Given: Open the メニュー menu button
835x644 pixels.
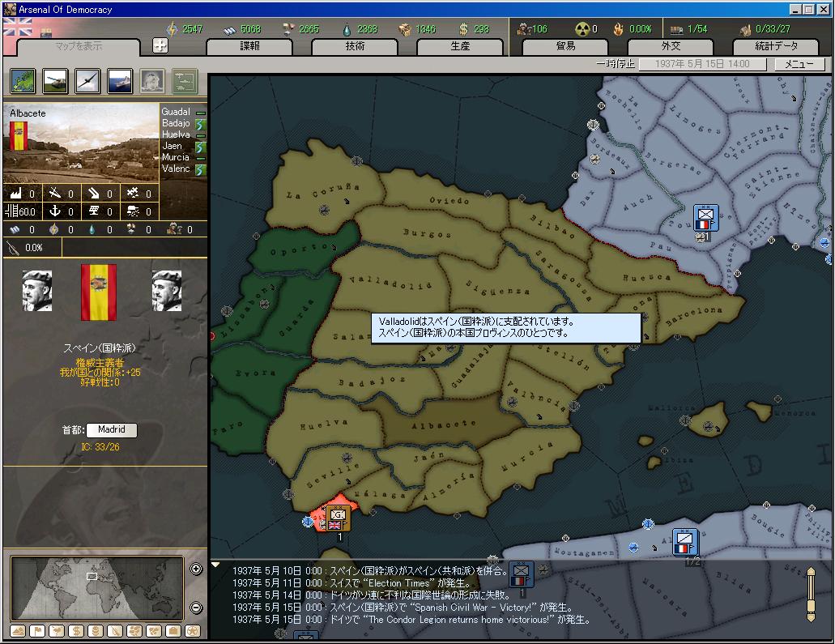Looking at the screenshot, I should (x=799, y=64).
